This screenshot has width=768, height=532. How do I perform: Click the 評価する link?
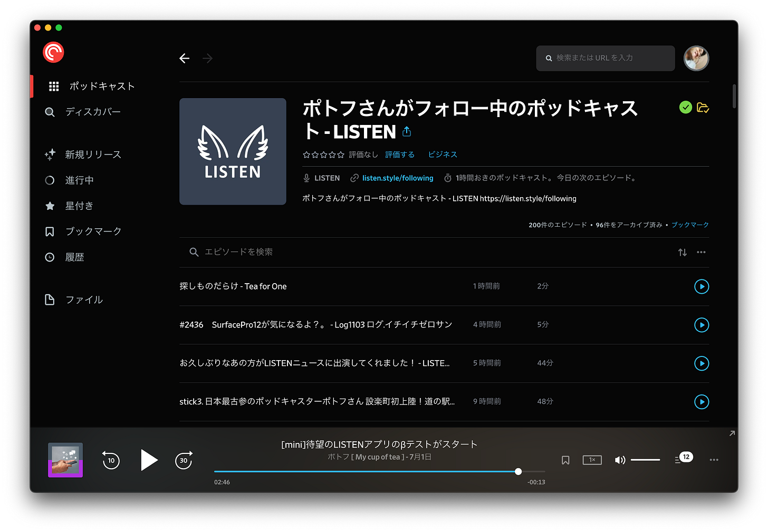400,154
